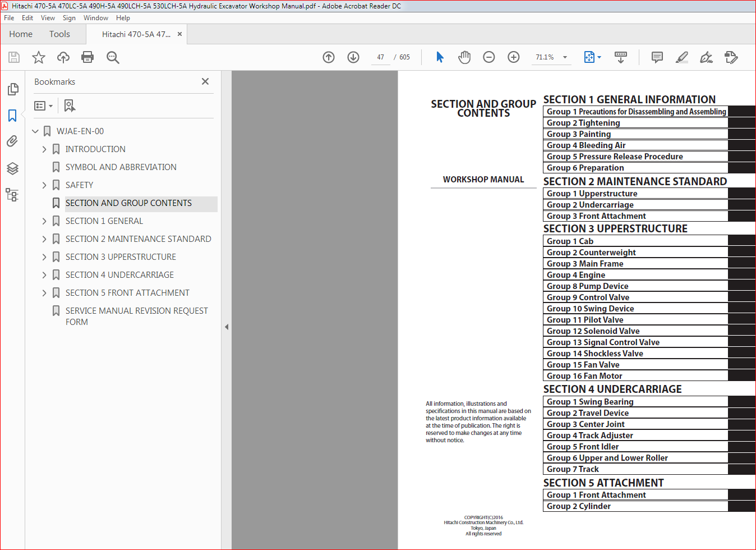
Task: Switch to the Home tab
Action: [x=21, y=34]
